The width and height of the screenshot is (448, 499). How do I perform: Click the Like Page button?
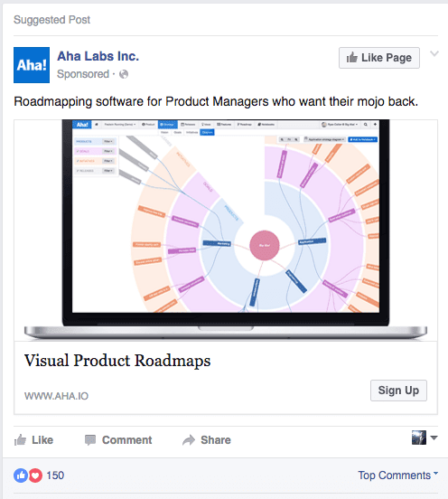click(x=379, y=58)
